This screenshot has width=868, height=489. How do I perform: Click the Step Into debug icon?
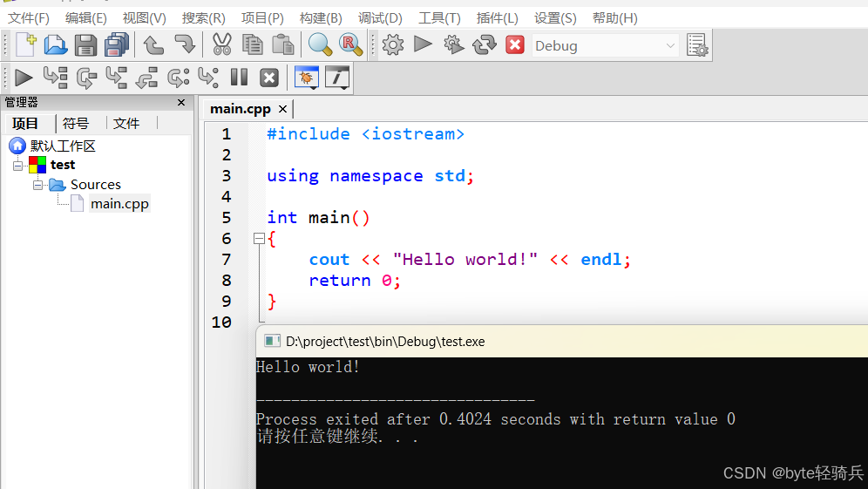point(116,78)
